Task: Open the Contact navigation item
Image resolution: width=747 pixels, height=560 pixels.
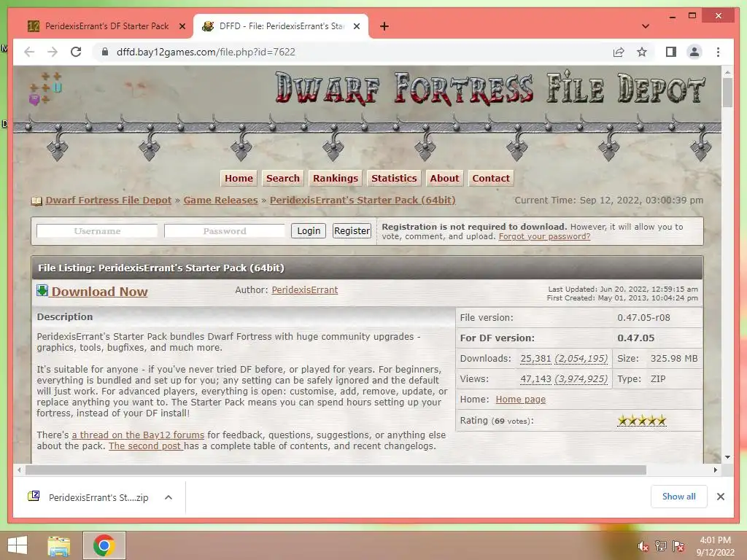Action: point(491,178)
